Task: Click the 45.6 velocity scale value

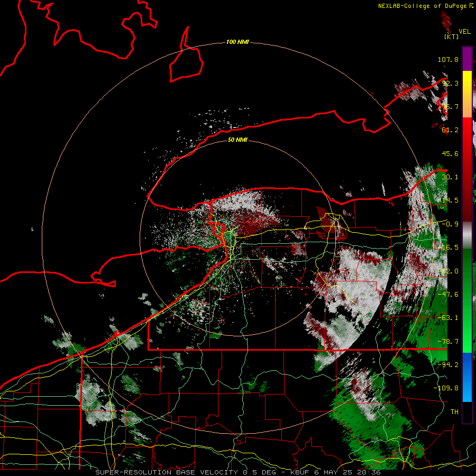Action: click(450, 153)
